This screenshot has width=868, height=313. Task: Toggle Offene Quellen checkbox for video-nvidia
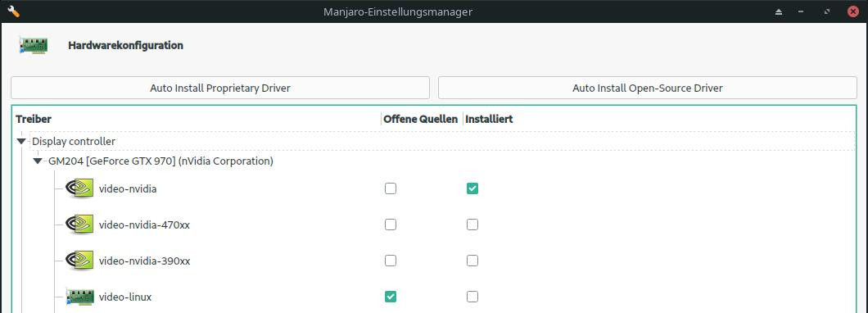click(x=391, y=189)
